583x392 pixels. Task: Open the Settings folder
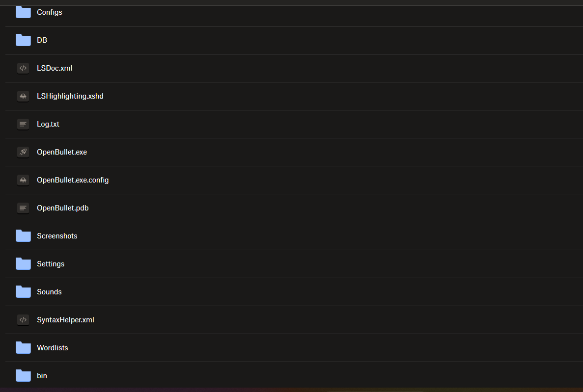[x=51, y=264]
